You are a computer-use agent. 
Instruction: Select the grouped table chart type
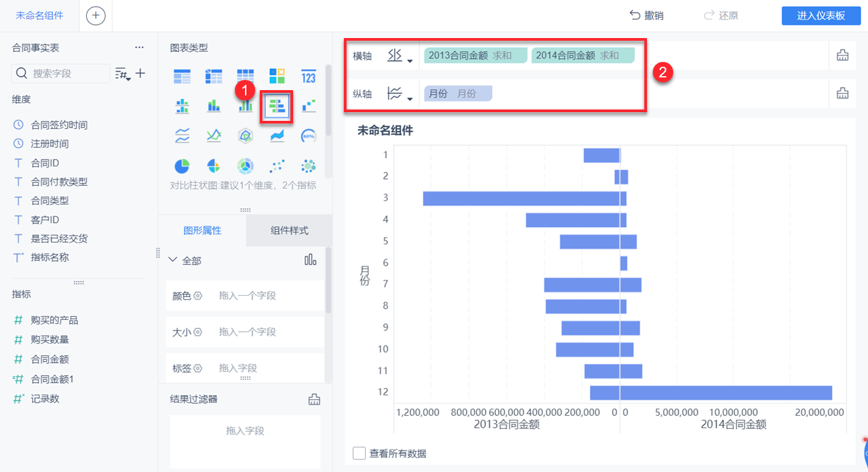point(182,76)
